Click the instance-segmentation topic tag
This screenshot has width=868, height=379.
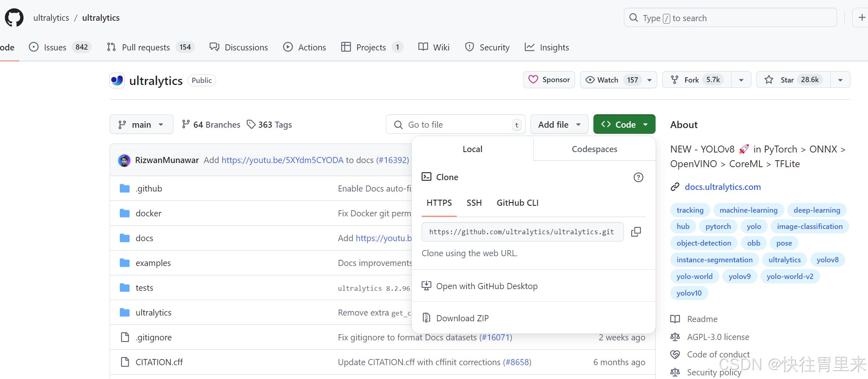[714, 260]
